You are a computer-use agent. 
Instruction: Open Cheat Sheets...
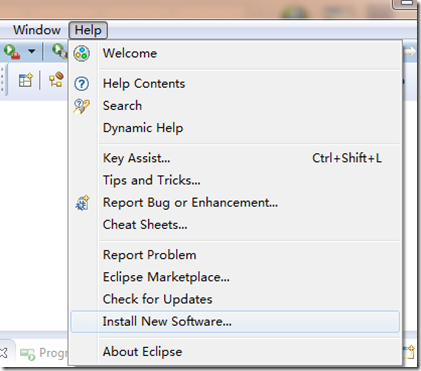(x=235, y=225)
